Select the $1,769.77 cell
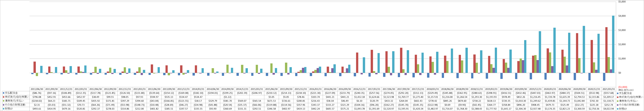The height and width of the screenshot is (111, 644). (x=403, y=97)
